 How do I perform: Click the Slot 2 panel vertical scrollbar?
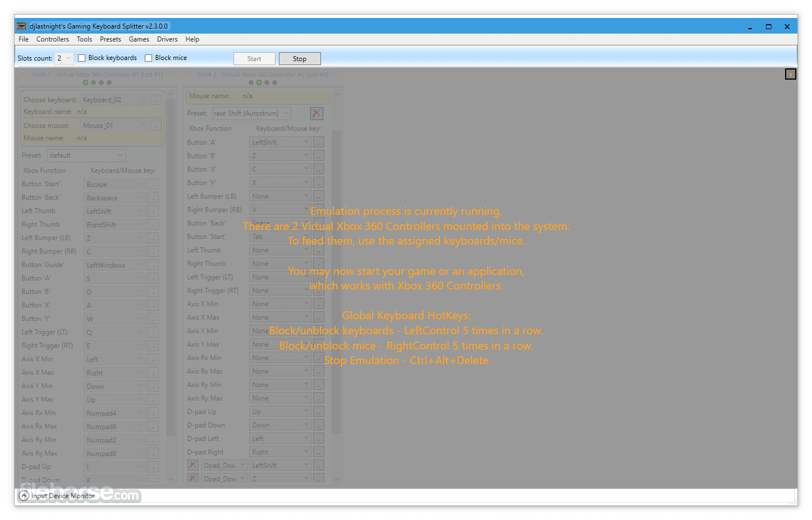click(x=336, y=282)
